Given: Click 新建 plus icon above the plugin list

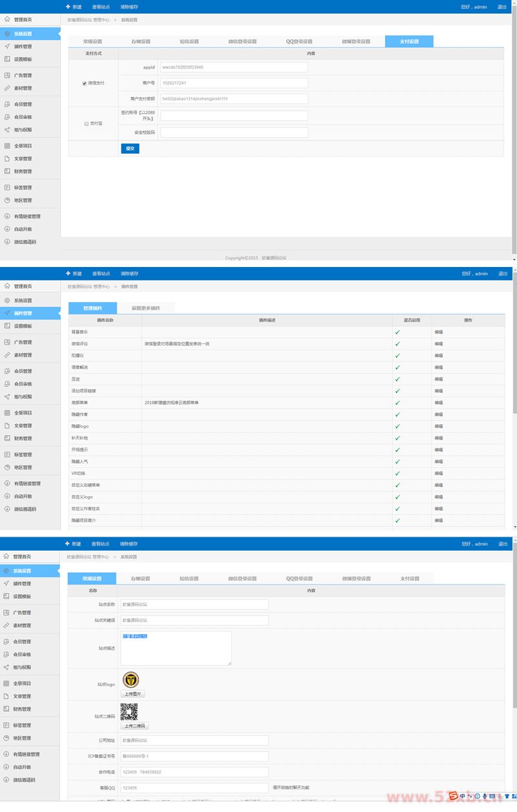Looking at the screenshot, I should click(68, 273).
